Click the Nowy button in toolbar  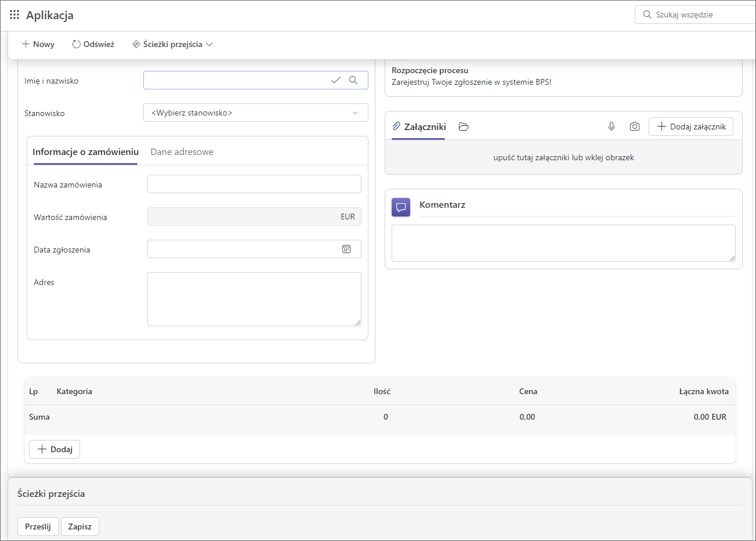pyautogui.click(x=38, y=44)
